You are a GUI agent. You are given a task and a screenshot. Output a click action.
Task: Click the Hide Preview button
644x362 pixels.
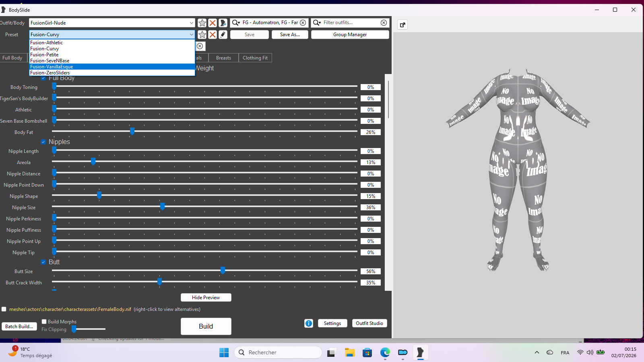pos(206,298)
